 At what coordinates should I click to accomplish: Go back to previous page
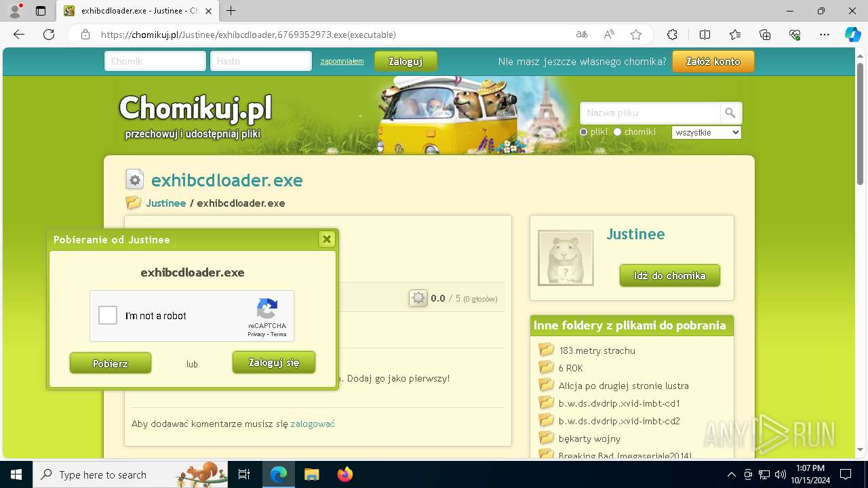(19, 35)
